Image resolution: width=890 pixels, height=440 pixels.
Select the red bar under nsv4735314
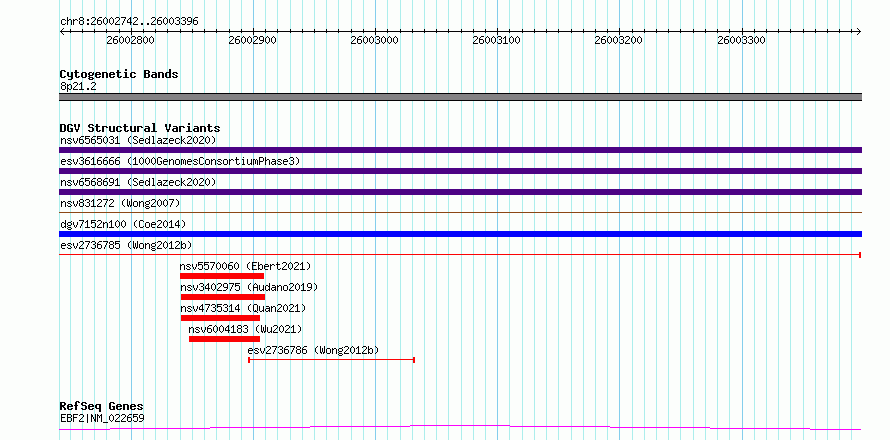tap(220, 318)
